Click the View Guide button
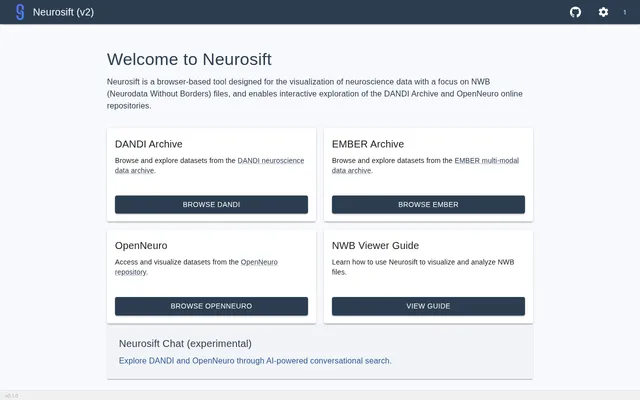Screen dimensions: 640x400 (428, 306)
